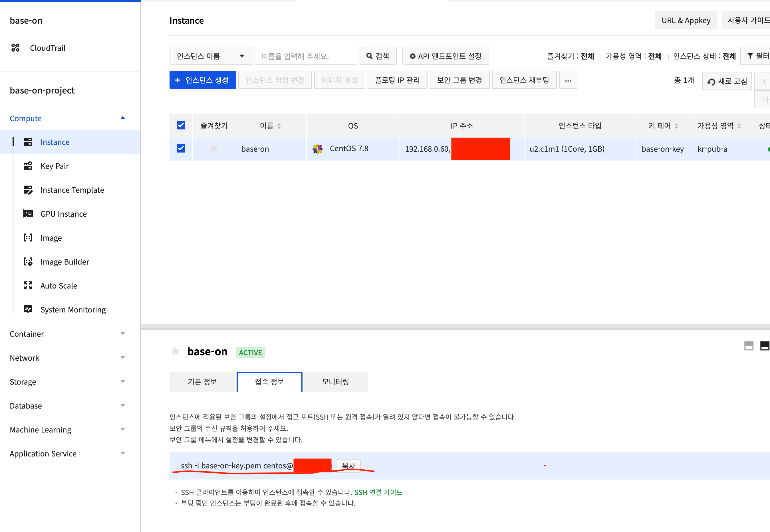The height and width of the screenshot is (532, 770).
Task: Open the SSH 연결 가이드 link
Action: coord(378,492)
